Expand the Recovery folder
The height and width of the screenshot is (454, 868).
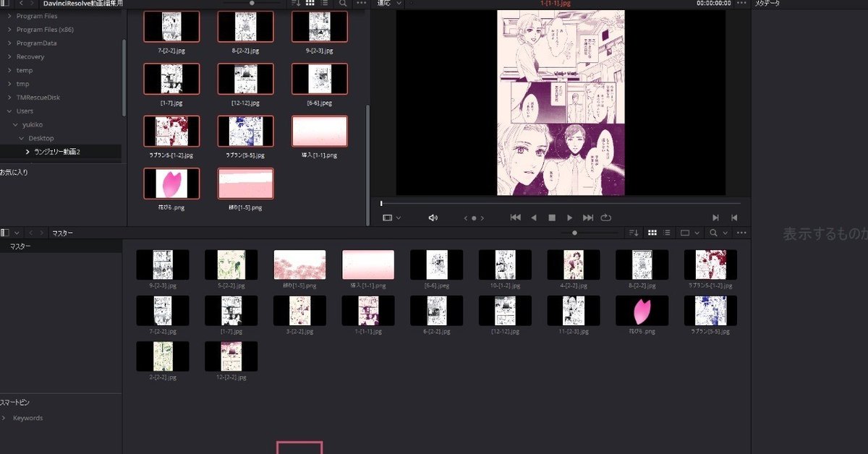9,56
